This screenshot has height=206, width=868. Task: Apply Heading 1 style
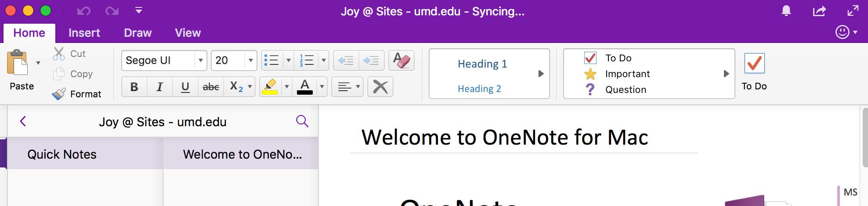482,64
